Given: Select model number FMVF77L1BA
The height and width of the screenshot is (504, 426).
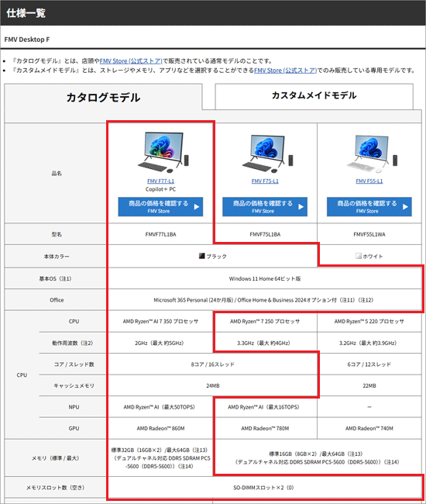Looking at the screenshot, I should tap(160, 234).
